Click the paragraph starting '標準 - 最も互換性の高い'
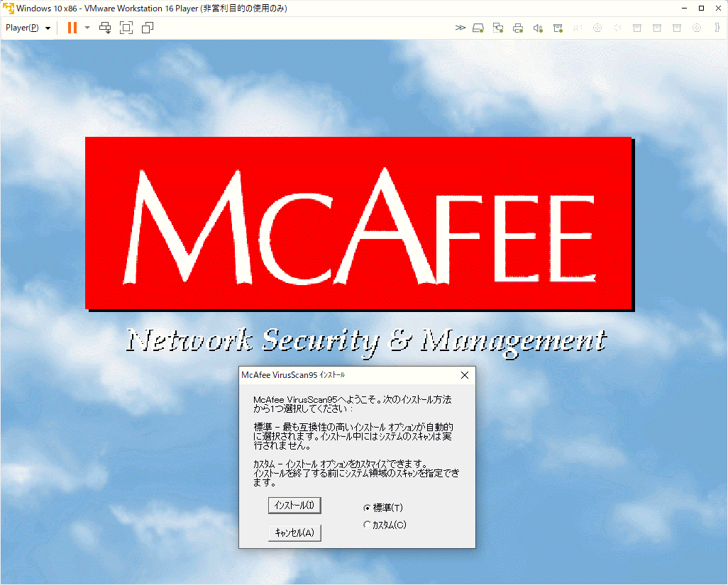Screen dimensions: 728x585 click(353, 436)
